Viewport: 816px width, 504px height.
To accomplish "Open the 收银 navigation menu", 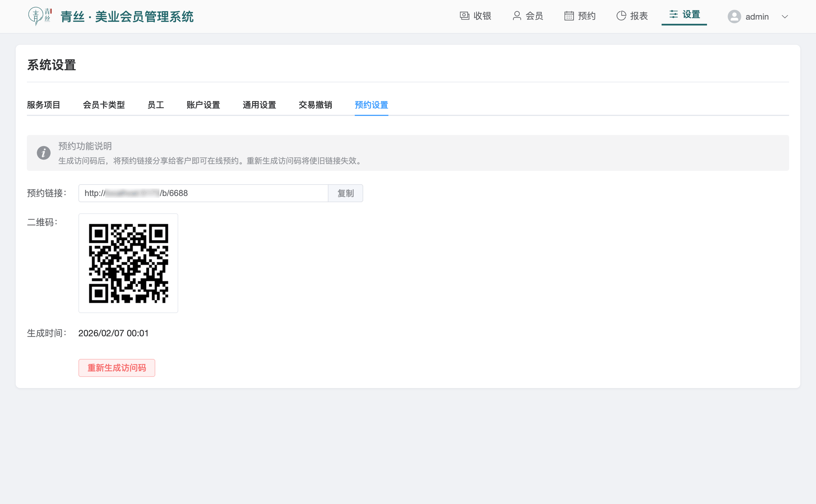I will click(475, 16).
